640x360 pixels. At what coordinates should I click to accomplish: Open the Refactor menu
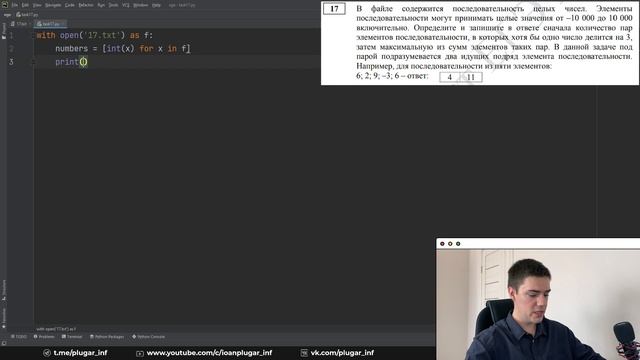[x=86, y=5]
